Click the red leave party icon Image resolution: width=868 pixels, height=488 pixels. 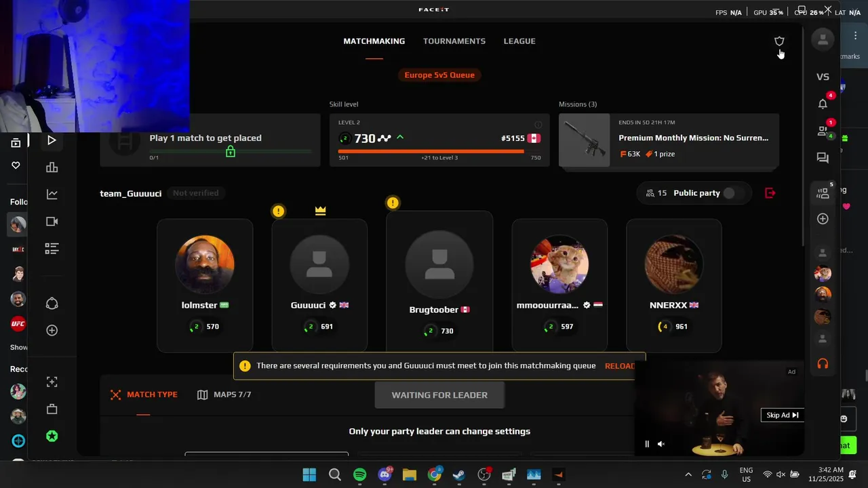click(770, 193)
